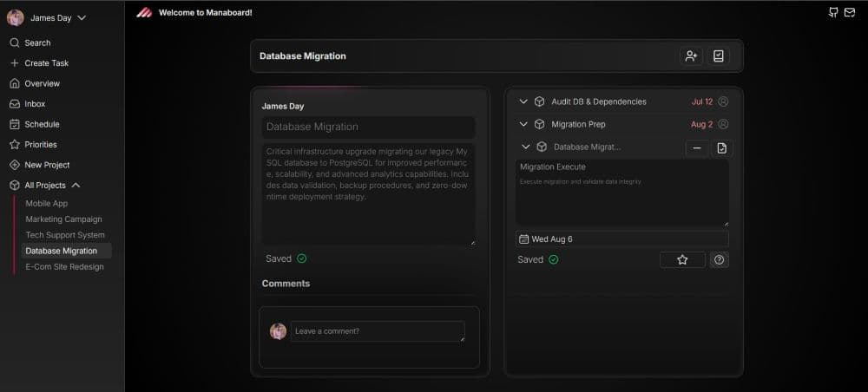Go to Overview page
Viewport: 868px width, 392px height.
coord(42,83)
